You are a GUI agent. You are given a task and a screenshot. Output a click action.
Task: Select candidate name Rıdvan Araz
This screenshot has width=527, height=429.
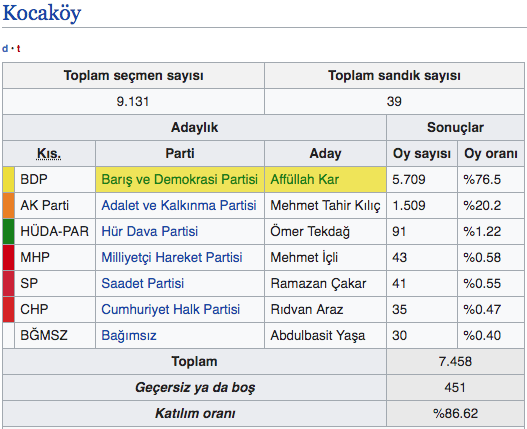(307, 309)
